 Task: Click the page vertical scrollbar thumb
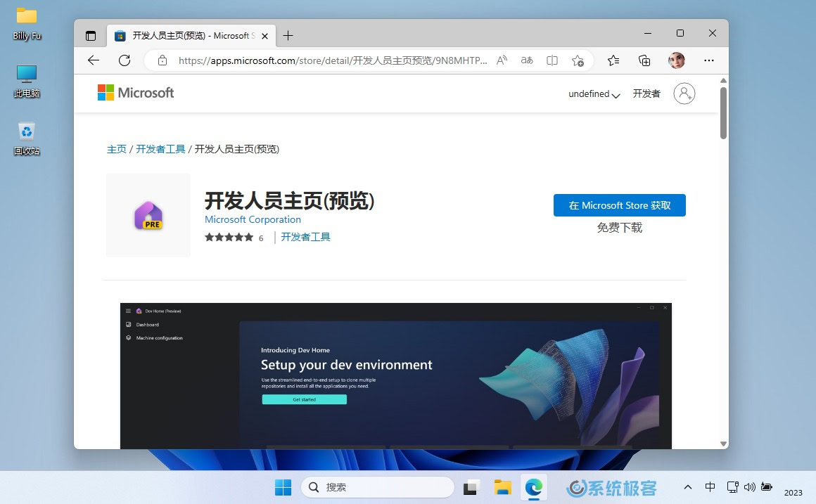pyautogui.click(x=723, y=113)
